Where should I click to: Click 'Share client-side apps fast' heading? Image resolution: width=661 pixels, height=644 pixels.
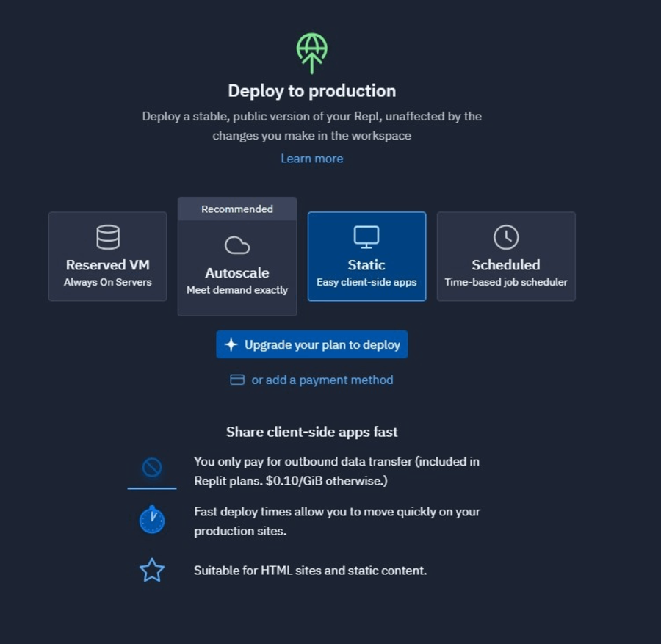point(312,432)
